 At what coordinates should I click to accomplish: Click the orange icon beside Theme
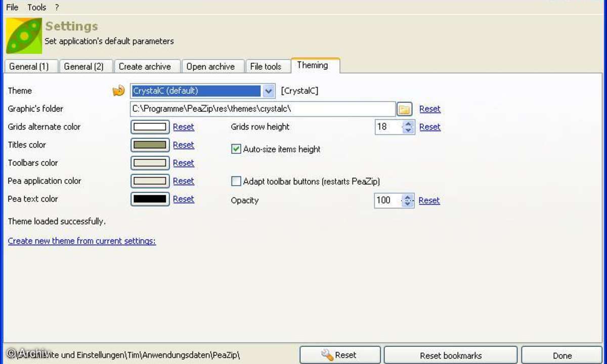[x=118, y=91]
